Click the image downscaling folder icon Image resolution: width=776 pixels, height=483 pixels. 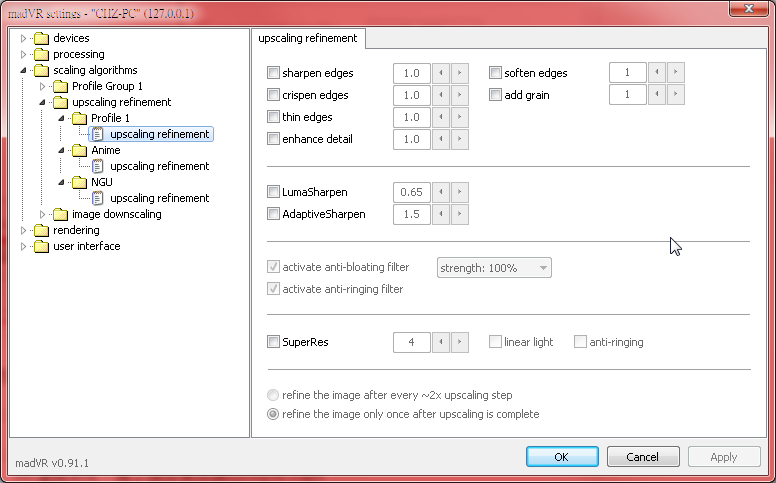[x=60, y=214]
